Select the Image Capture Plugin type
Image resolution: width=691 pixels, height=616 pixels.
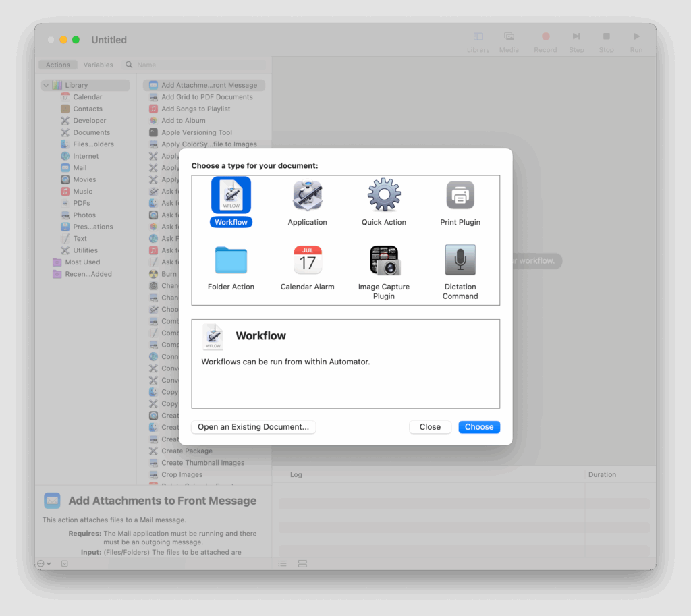coord(384,272)
